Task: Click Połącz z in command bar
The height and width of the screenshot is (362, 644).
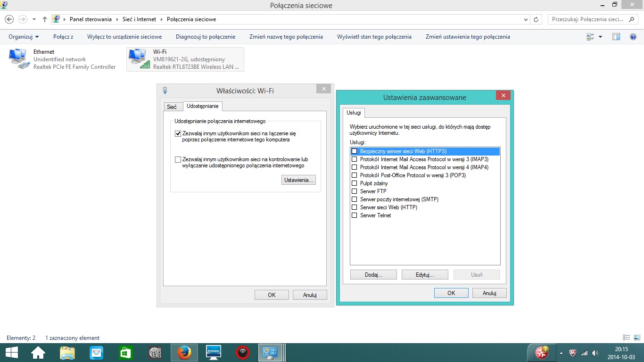Action: [63, 37]
